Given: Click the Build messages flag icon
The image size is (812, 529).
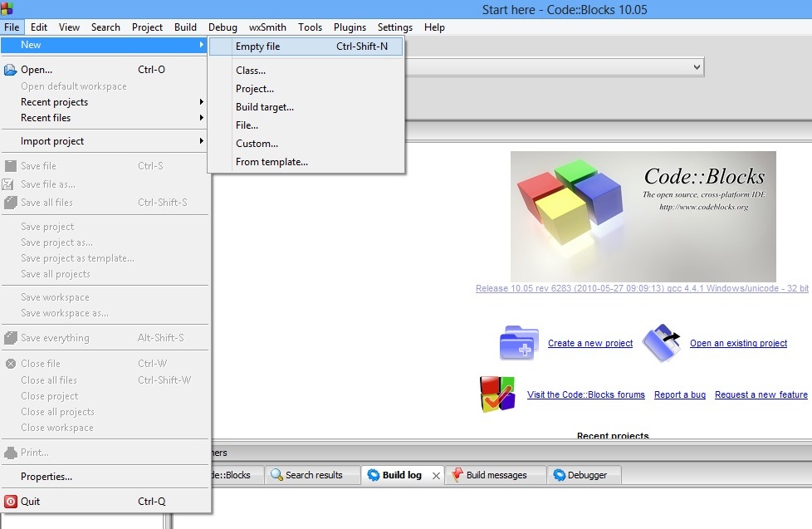Looking at the screenshot, I should [x=457, y=474].
